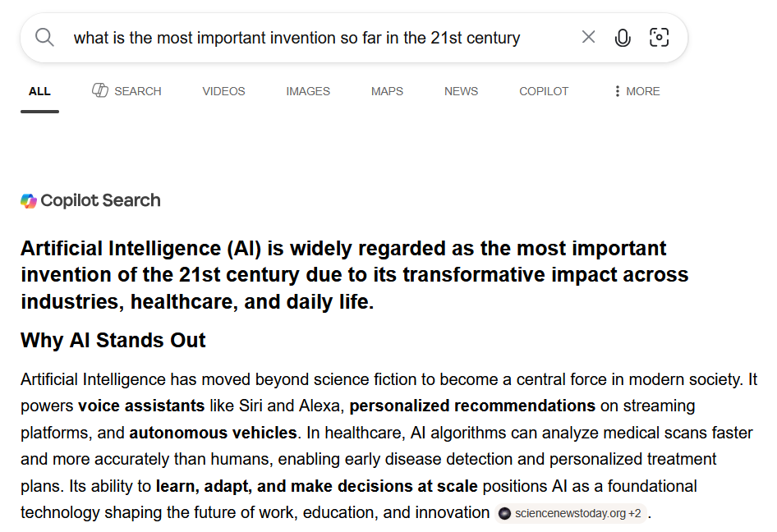The height and width of the screenshot is (532, 777).
Task: Click the Search tab's Copilot icon
Action: click(100, 90)
